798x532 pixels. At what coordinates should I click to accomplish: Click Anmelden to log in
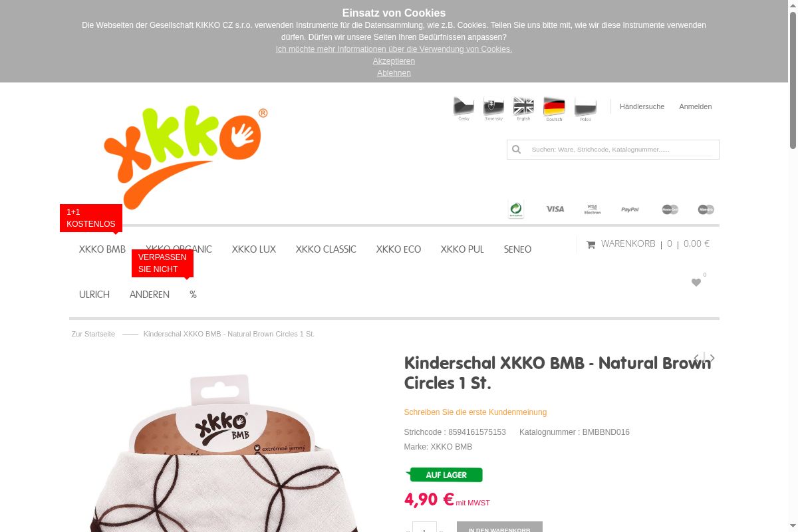[696, 106]
